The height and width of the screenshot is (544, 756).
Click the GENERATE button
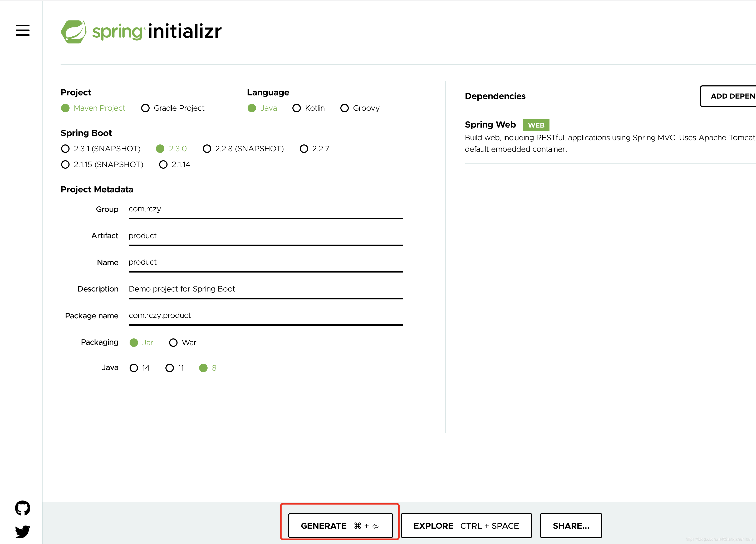340,526
